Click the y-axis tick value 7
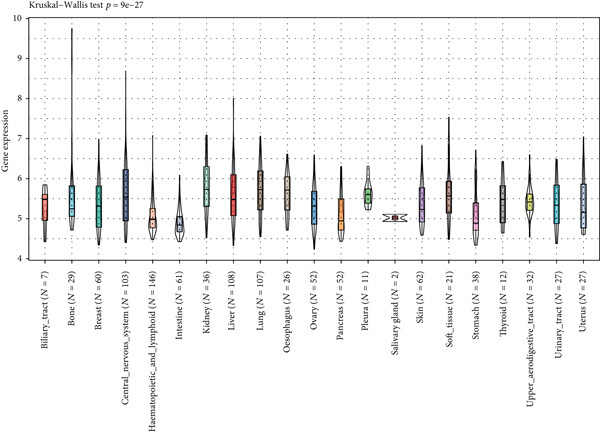Image resolution: width=600 pixels, height=432 pixels. 19,139
